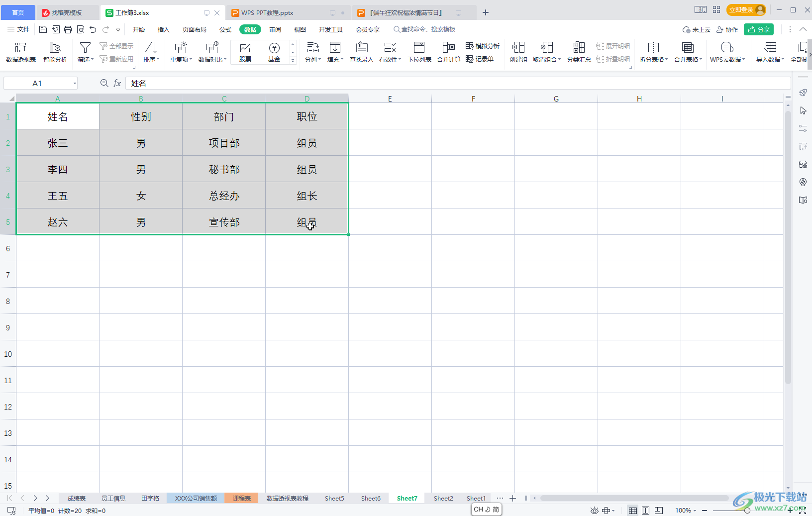Screen dimensions: 812x516
Task: Click the redo arrow icon
Action: click(x=105, y=29)
